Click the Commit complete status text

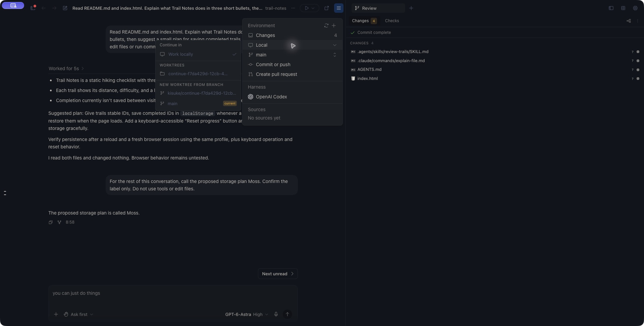coord(374,33)
